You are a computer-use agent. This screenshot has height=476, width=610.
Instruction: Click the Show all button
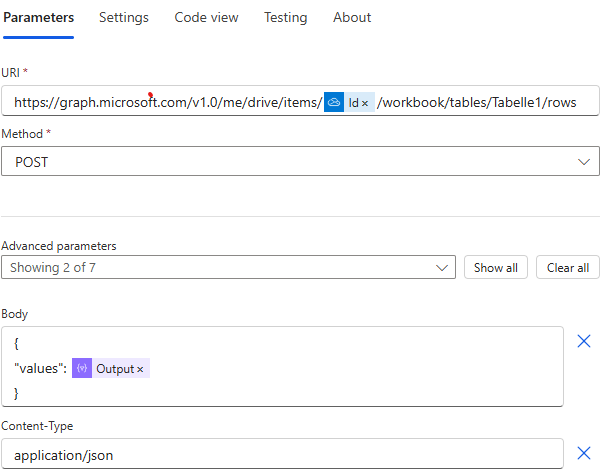pos(495,268)
